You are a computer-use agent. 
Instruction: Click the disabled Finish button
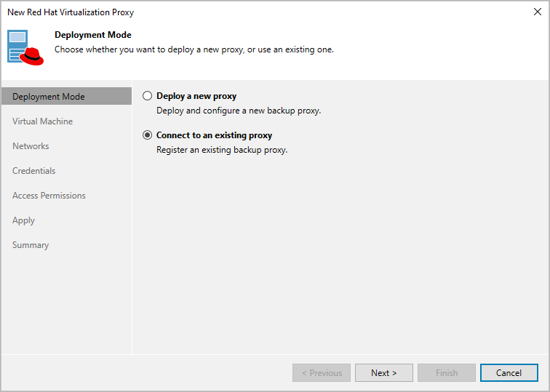(447, 372)
